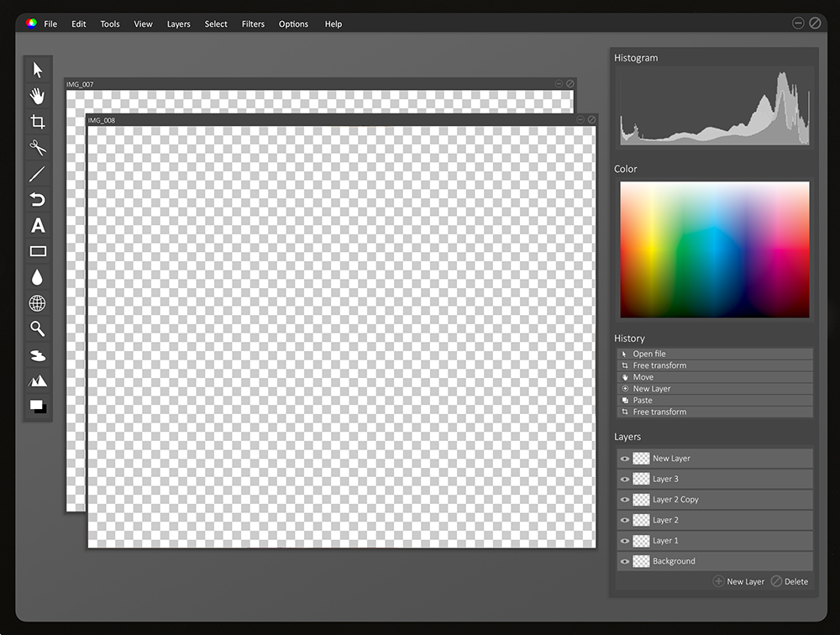Hide Layer 3 using its eye icon
This screenshot has width=840, height=635.
point(624,479)
